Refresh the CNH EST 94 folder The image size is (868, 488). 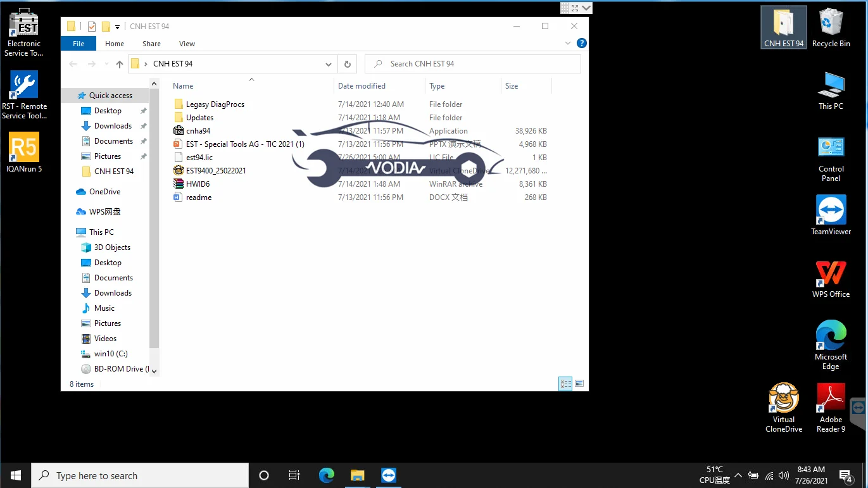[x=347, y=64]
